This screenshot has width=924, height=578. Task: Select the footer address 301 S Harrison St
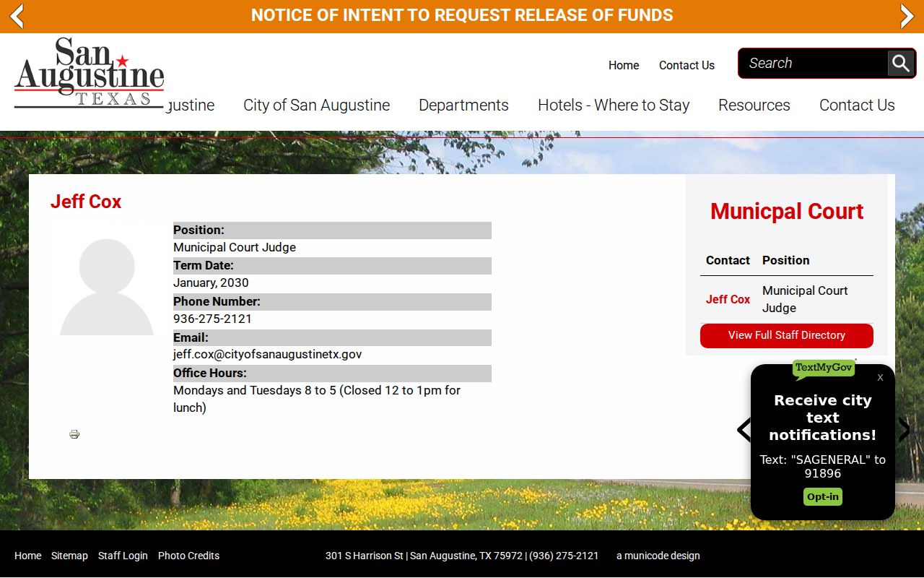coord(364,556)
